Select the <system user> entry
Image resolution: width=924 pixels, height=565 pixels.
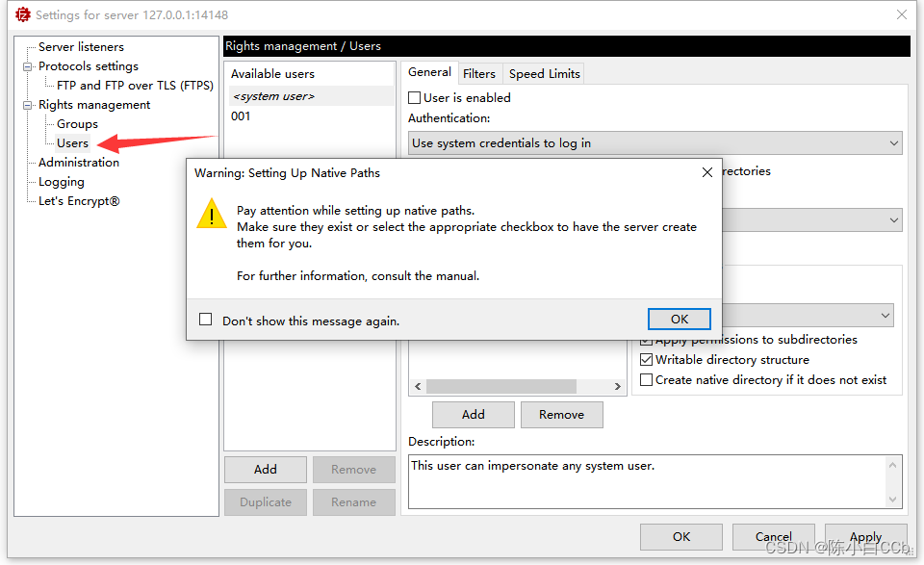[311, 96]
